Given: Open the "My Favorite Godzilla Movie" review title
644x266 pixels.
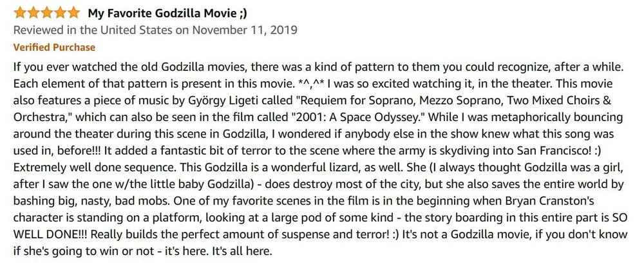Looking at the screenshot, I should (x=166, y=12).
